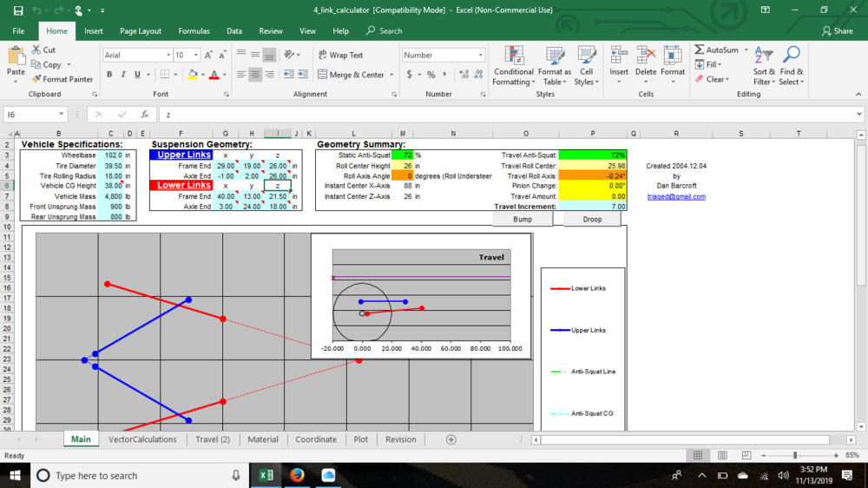
Task: Open the triaged@gmail.com email link
Action: (676, 196)
